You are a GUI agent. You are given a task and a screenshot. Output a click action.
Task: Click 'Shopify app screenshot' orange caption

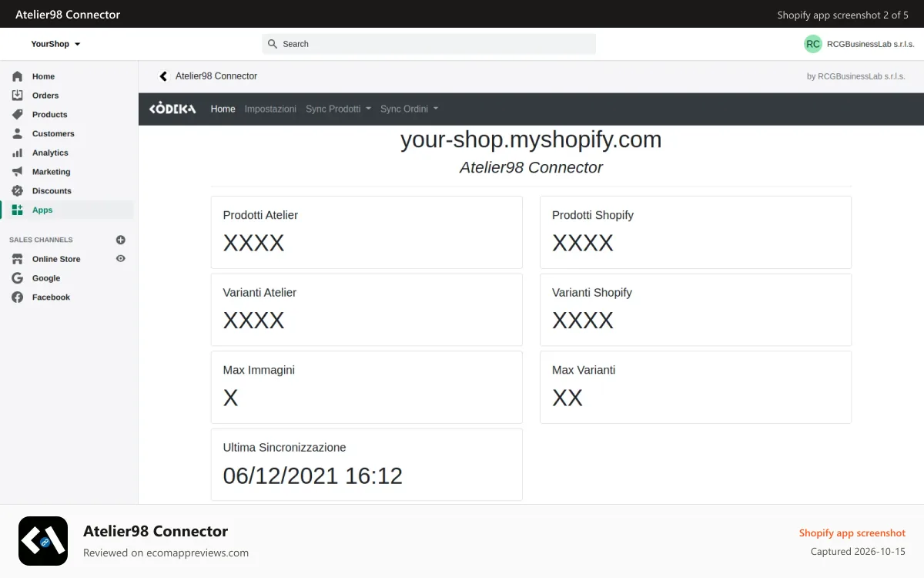[852, 533]
